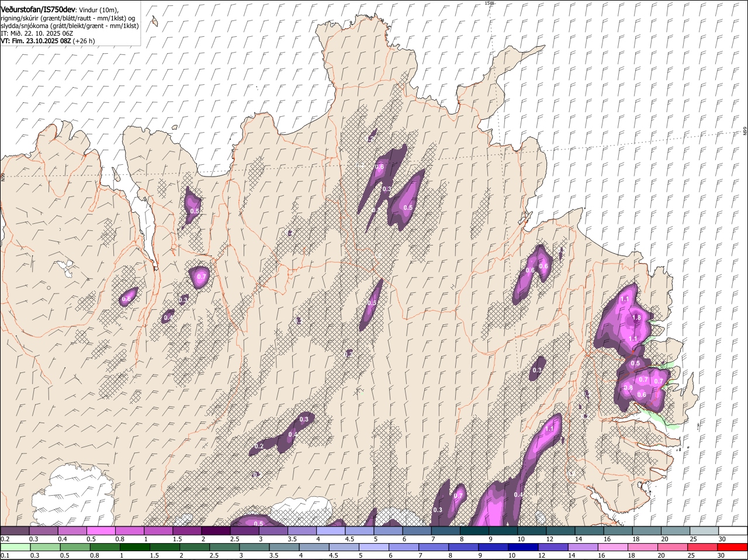Click the pink lower legend swatch labeled 18
Viewport: 748px width, 560px height.
pos(643,548)
